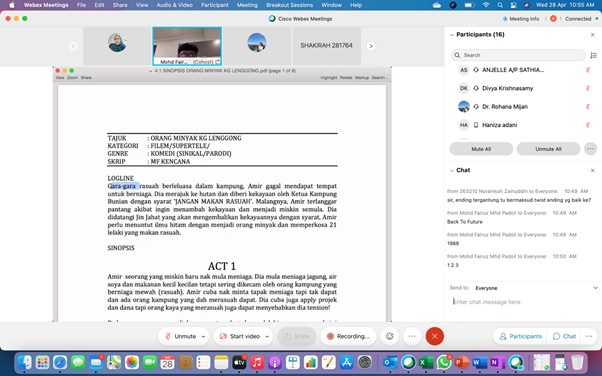Open Microsoft Word from the Dock
602x376 pixels.
[x=480, y=362]
